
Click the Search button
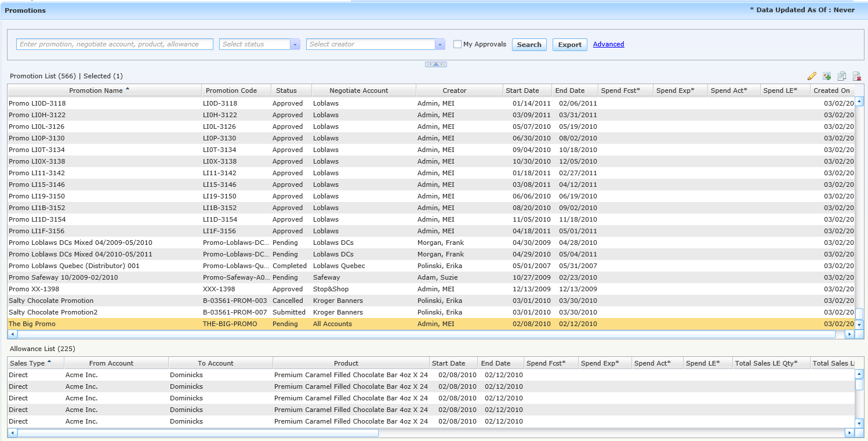pos(529,45)
